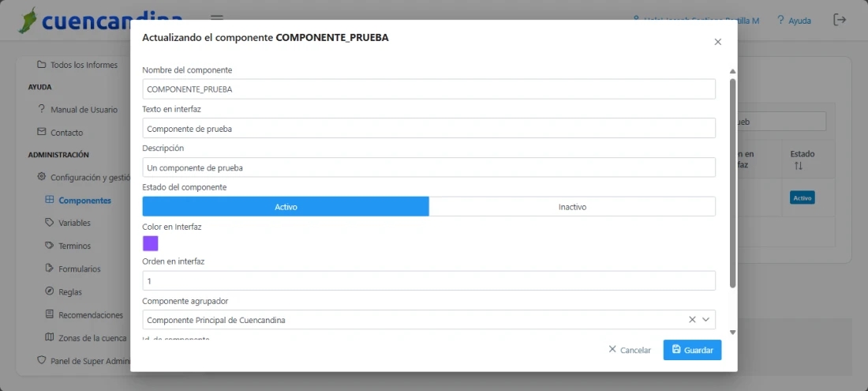Viewport: 868px width, 391px height.
Task: Click the Descripción text field
Action: (x=428, y=167)
